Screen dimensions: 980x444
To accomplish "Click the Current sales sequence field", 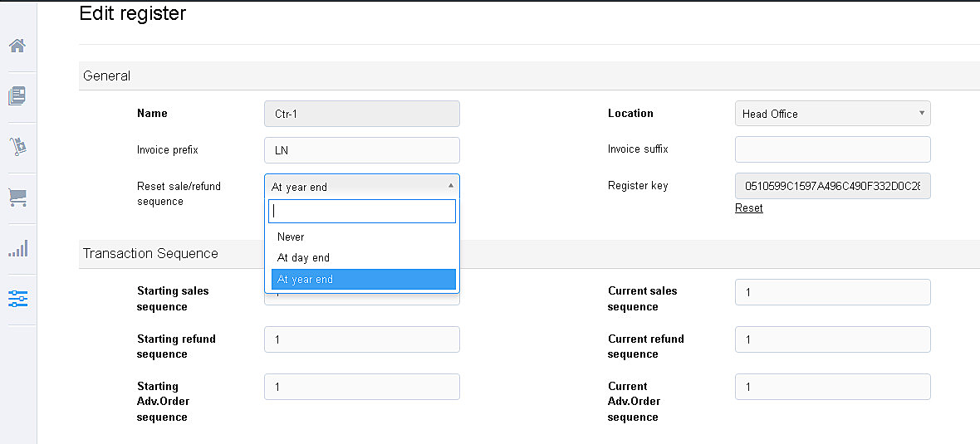I will [x=832, y=292].
